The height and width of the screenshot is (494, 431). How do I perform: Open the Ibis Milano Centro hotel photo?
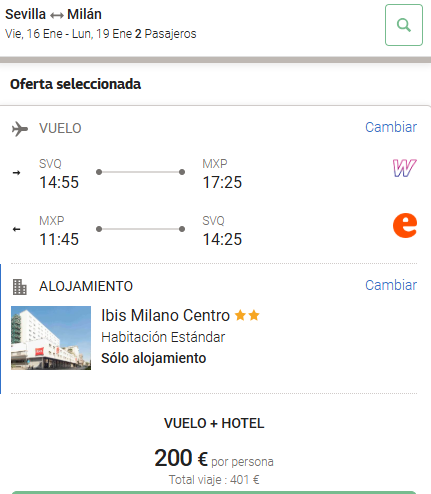click(x=51, y=338)
